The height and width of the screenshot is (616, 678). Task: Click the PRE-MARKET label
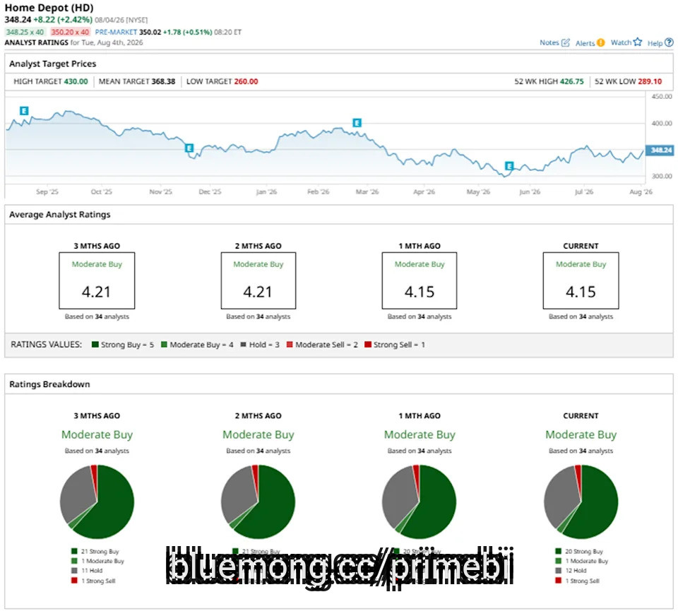pos(116,32)
